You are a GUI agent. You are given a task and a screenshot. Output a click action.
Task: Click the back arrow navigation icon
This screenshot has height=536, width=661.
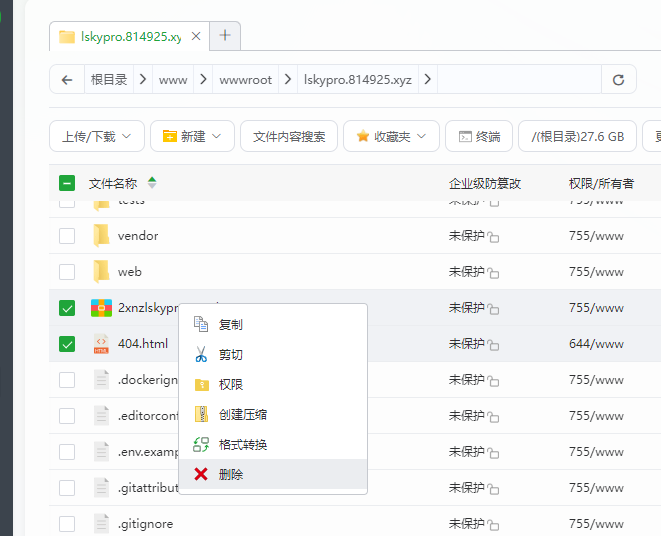click(x=67, y=80)
